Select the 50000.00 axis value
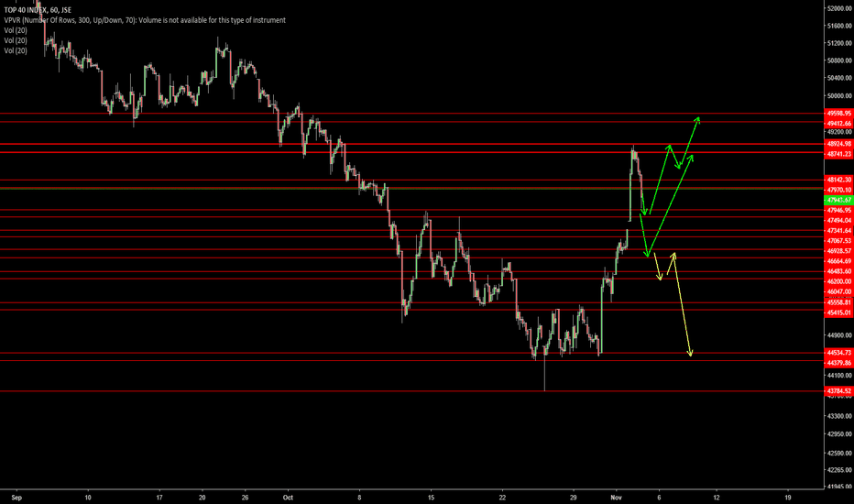The width and height of the screenshot is (854, 504). [x=840, y=96]
